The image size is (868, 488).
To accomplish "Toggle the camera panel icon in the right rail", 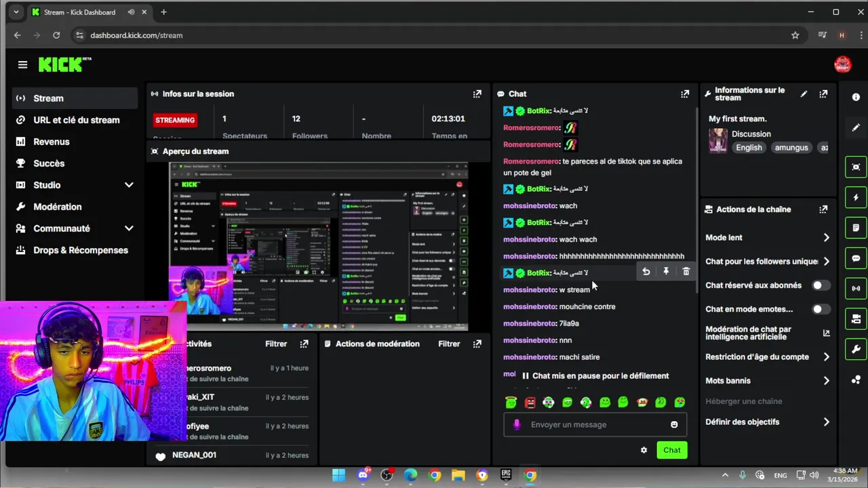I will tap(856, 319).
